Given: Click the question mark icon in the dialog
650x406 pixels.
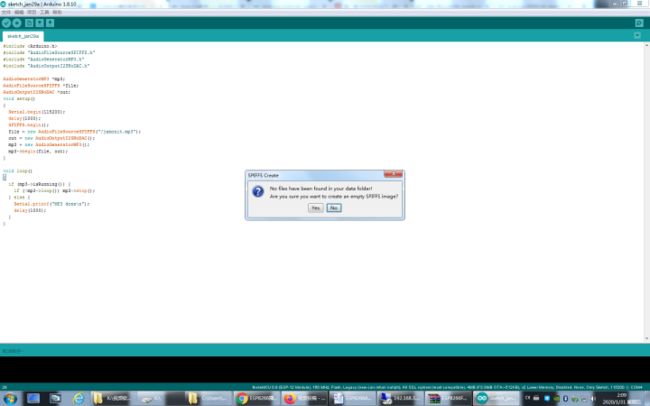Looking at the screenshot, I should tap(258, 192).
